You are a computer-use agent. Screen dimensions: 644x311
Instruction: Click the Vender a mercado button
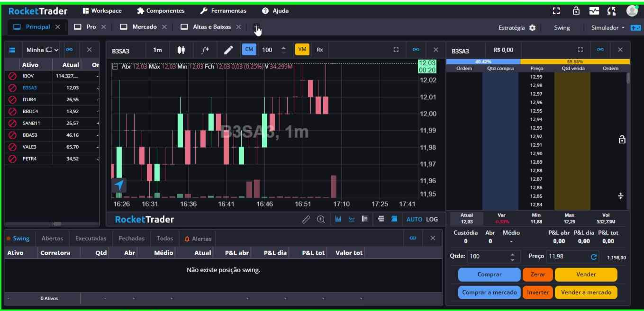pyautogui.click(x=586, y=293)
